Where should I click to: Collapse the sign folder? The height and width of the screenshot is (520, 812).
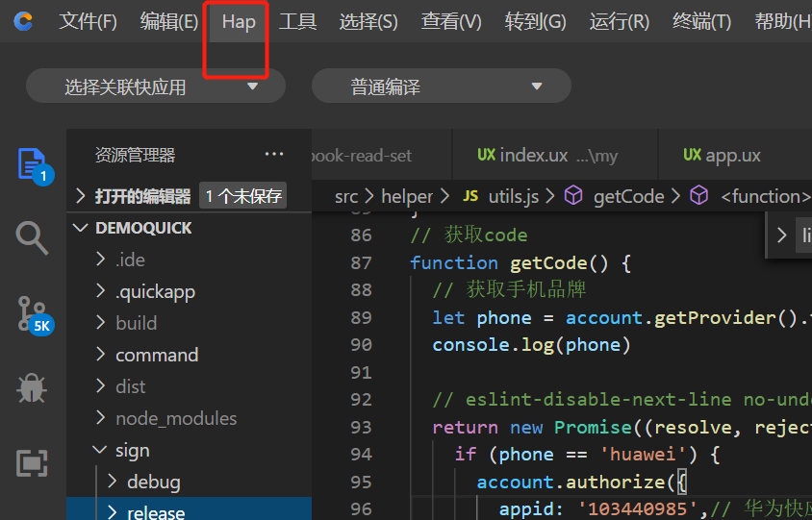[132, 450]
